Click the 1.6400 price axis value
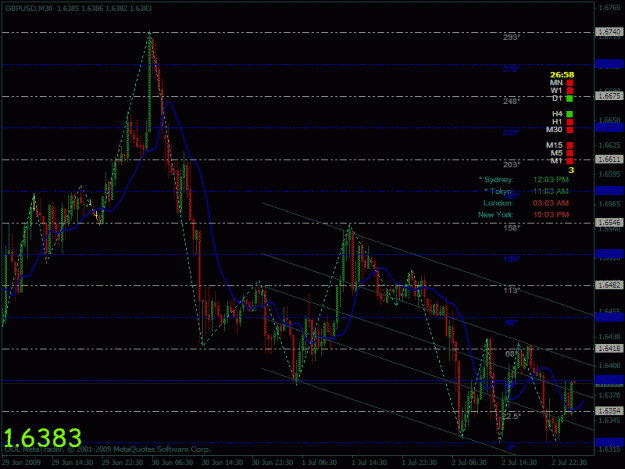Screen dimensions: 625x469 coord(609,365)
